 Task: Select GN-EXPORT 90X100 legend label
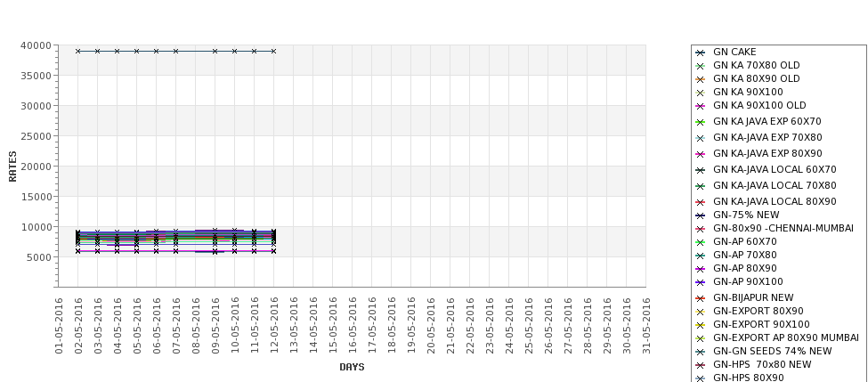(761, 324)
